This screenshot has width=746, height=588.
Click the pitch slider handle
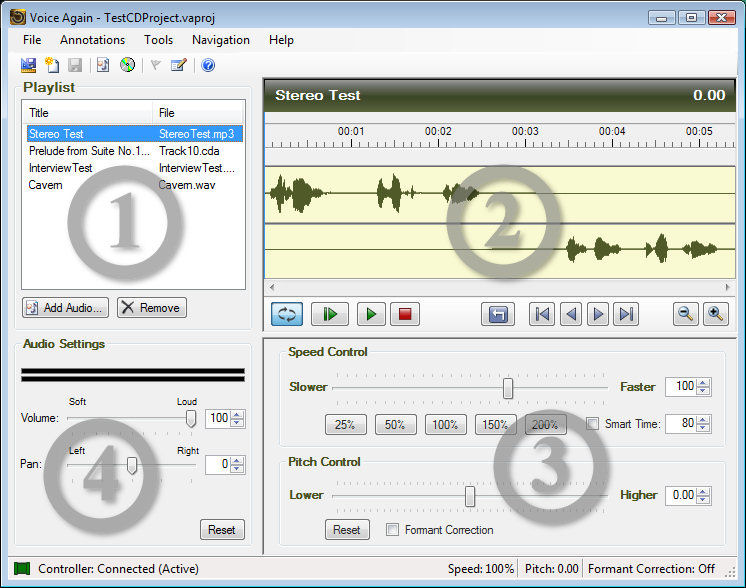tap(470, 496)
